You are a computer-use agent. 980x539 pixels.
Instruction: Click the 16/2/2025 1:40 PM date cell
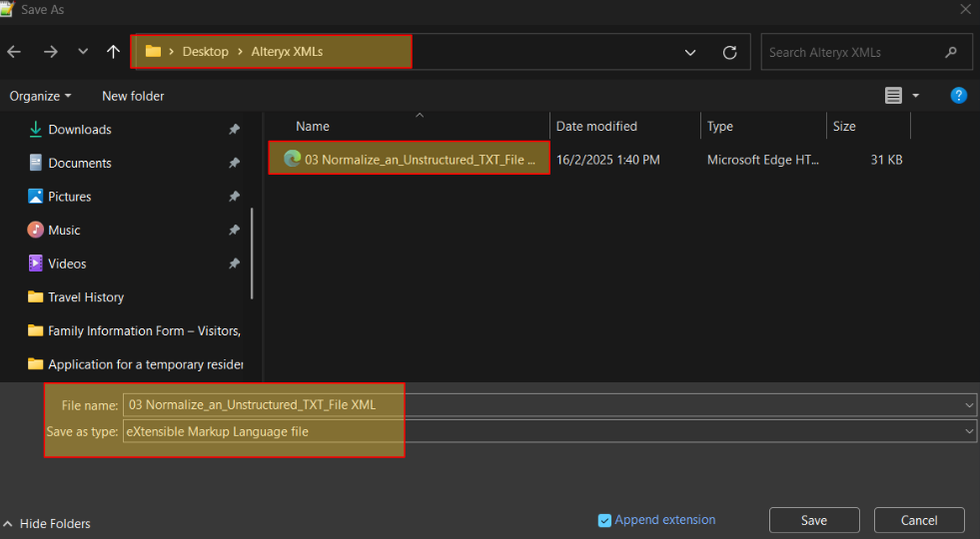(x=607, y=160)
